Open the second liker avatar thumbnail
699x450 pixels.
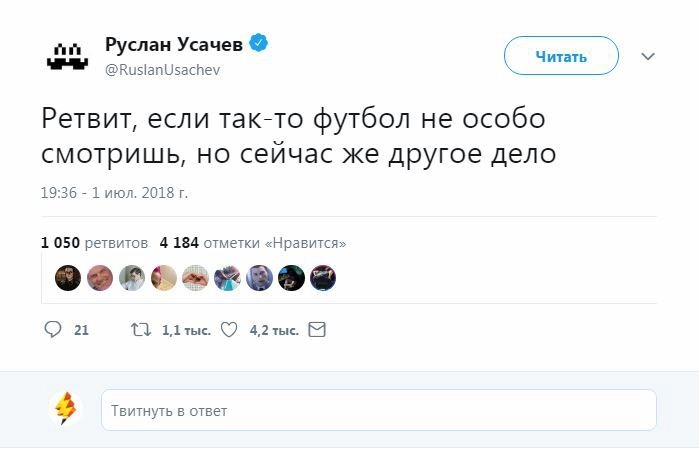100,278
